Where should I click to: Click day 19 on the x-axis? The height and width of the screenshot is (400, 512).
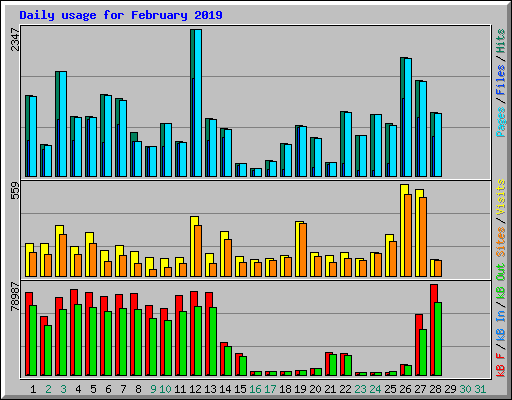tap(300, 389)
